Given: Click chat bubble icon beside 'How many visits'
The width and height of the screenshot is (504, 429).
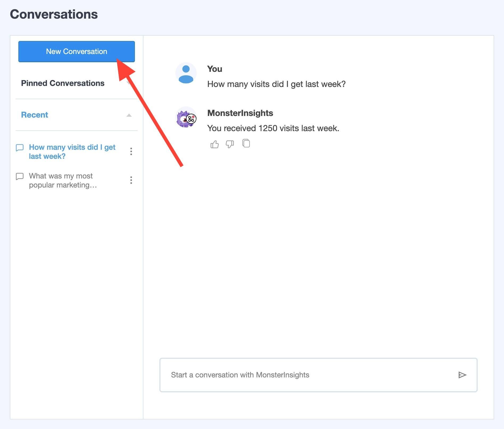Looking at the screenshot, I should click(20, 148).
